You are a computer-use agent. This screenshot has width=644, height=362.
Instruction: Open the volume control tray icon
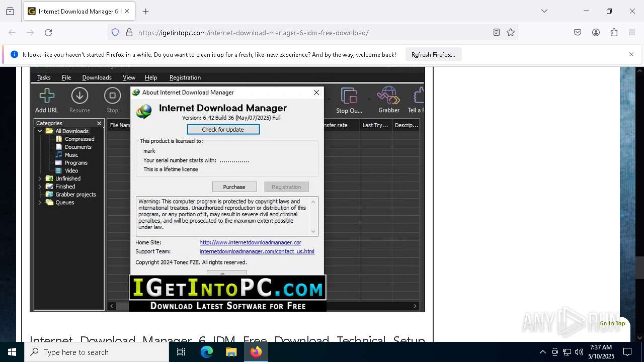pyautogui.click(x=579, y=352)
